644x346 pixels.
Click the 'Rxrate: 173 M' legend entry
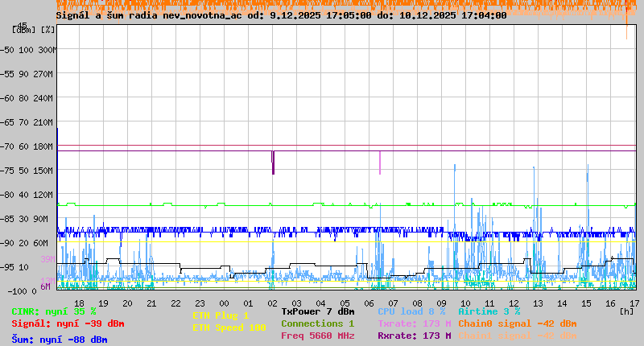click(x=415, y=336)
